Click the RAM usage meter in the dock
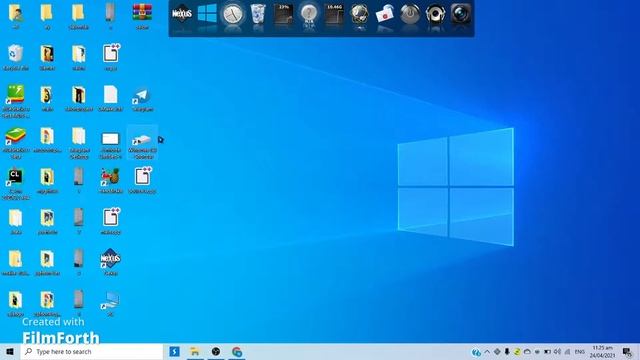Image resolution: width=640 pixels, height=360 pixels. click(334, 14)
